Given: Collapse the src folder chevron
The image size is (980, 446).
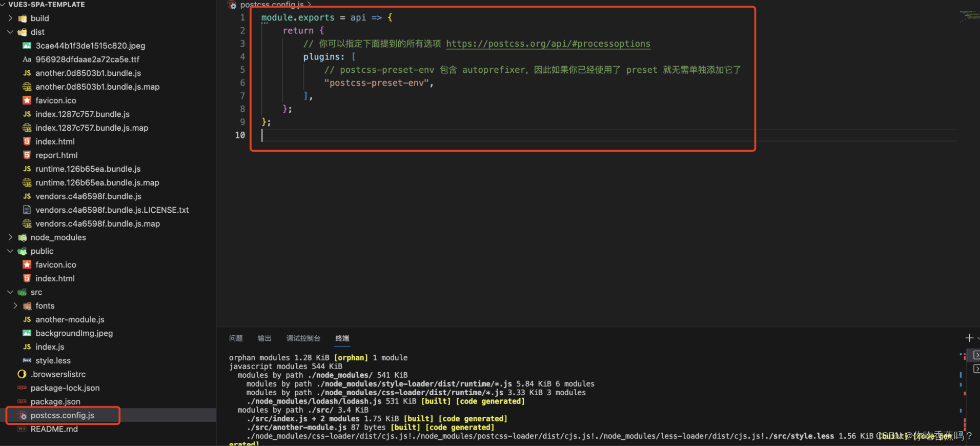Looking at the screenshot, I should coord(10,292).
